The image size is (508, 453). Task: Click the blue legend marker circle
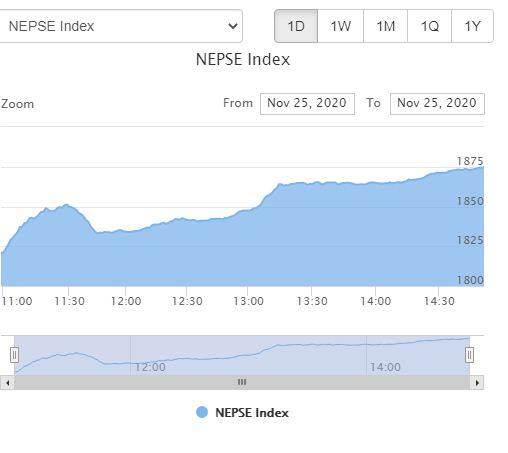tap(202, 412)
